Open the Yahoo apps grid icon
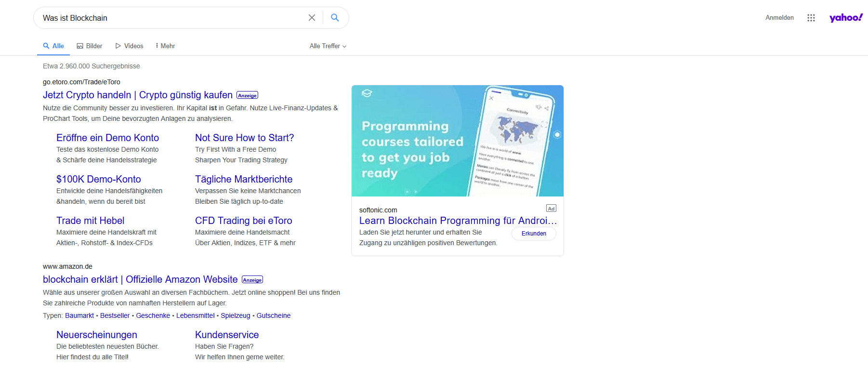868x367 pixels. [x=811, y=18]
